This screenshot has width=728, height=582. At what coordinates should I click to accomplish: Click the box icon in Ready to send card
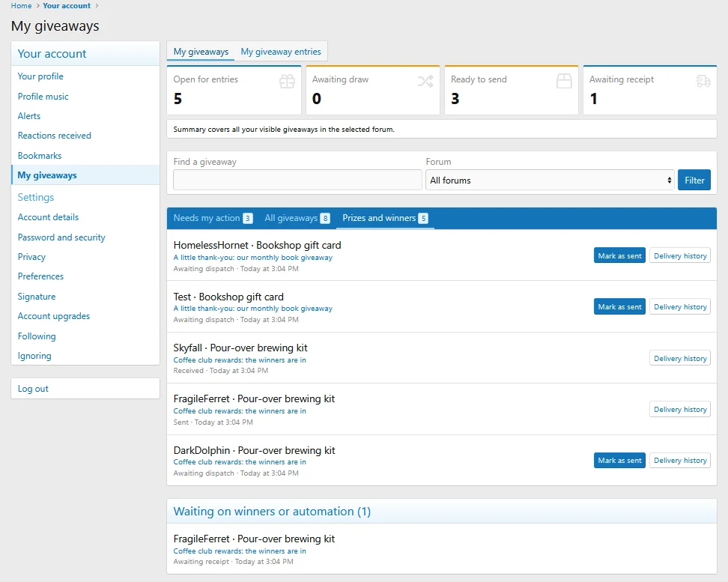point(564,82)
